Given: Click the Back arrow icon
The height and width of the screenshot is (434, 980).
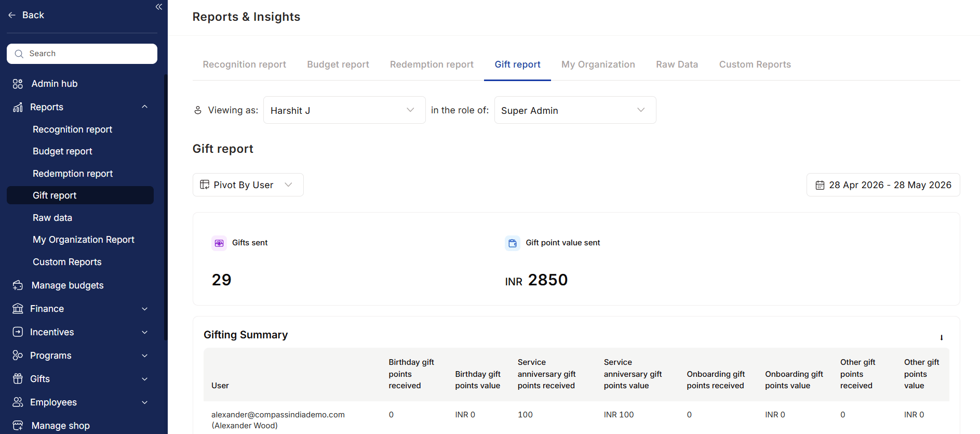Looking at the screenshot, I should (12, 15).
